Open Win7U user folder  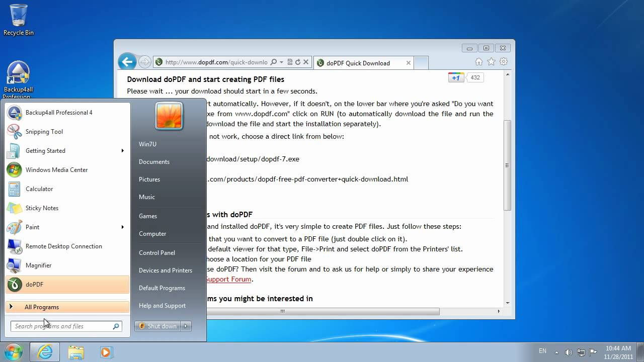pyautogui.click(x=147, y=144)
